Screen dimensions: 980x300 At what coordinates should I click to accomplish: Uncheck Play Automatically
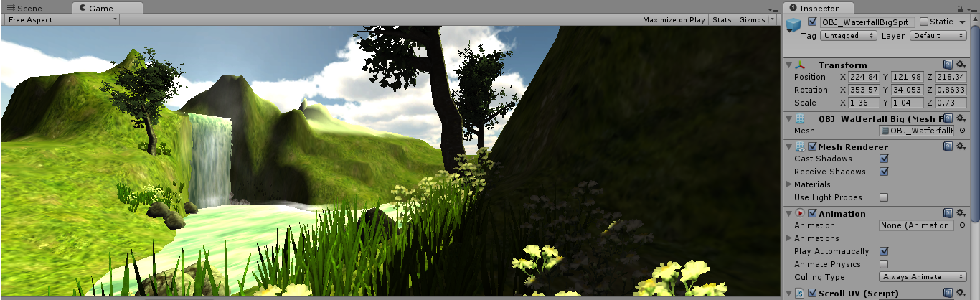(884, 251)
